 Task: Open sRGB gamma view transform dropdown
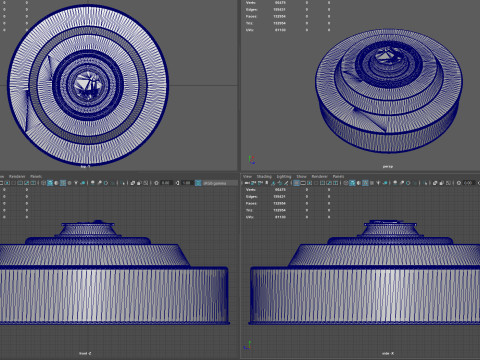220,183
